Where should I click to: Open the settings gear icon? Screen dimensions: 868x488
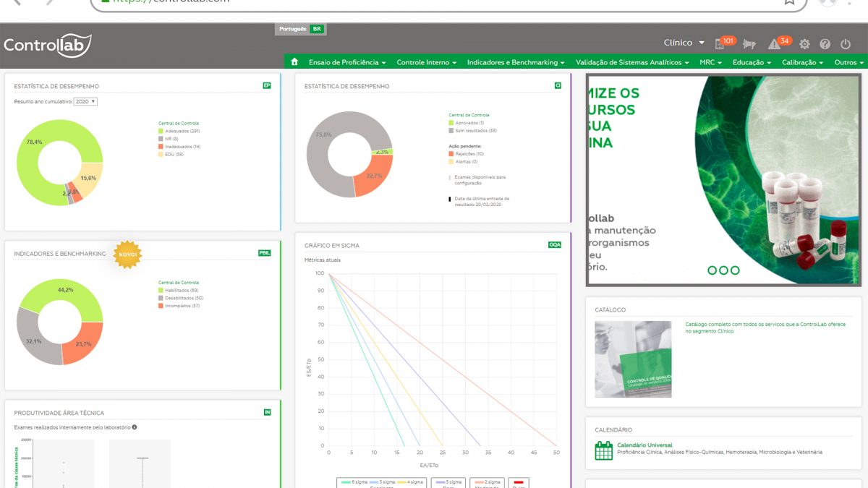pyautogui.click(x=804, y=44)
